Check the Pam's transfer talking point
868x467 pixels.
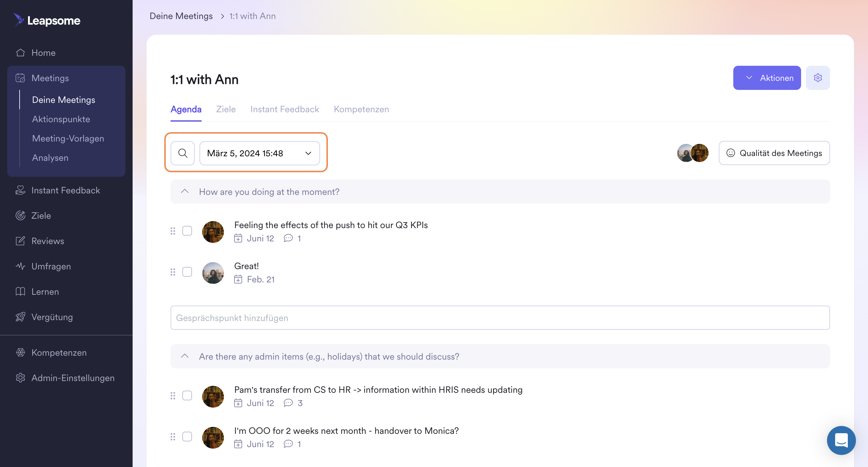(x=187, y=396)
